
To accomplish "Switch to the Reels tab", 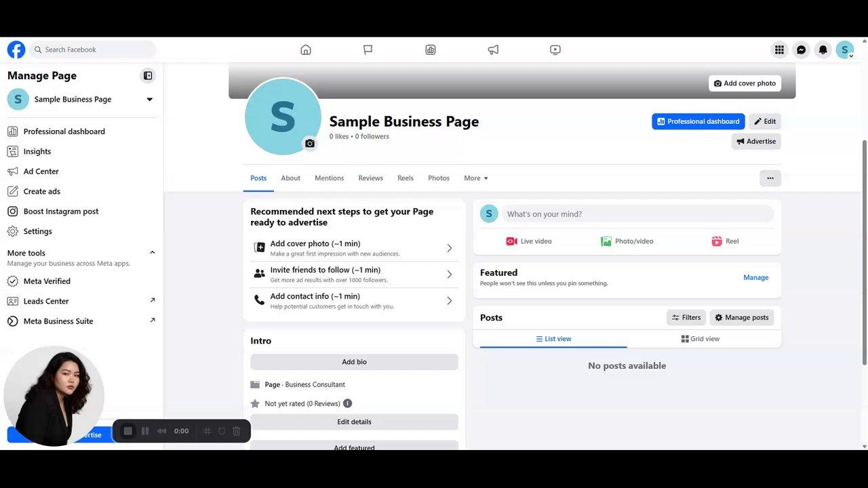I will [406, 178].
